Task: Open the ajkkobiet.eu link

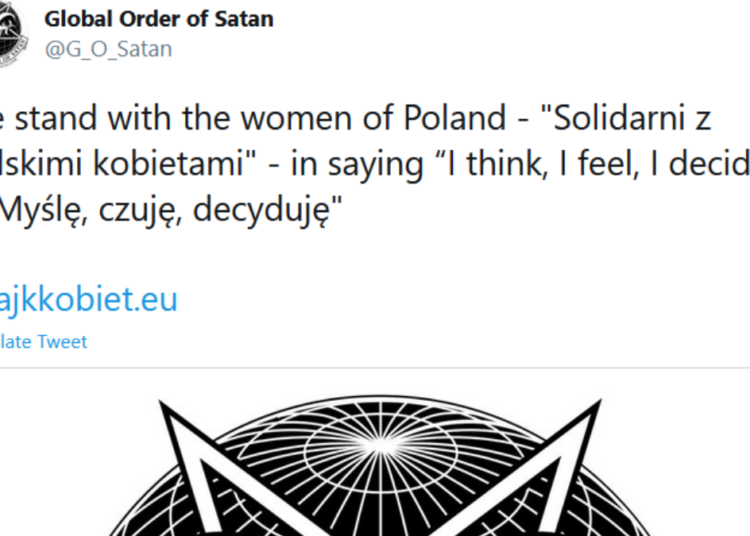Action: click(x=90, y=300)
